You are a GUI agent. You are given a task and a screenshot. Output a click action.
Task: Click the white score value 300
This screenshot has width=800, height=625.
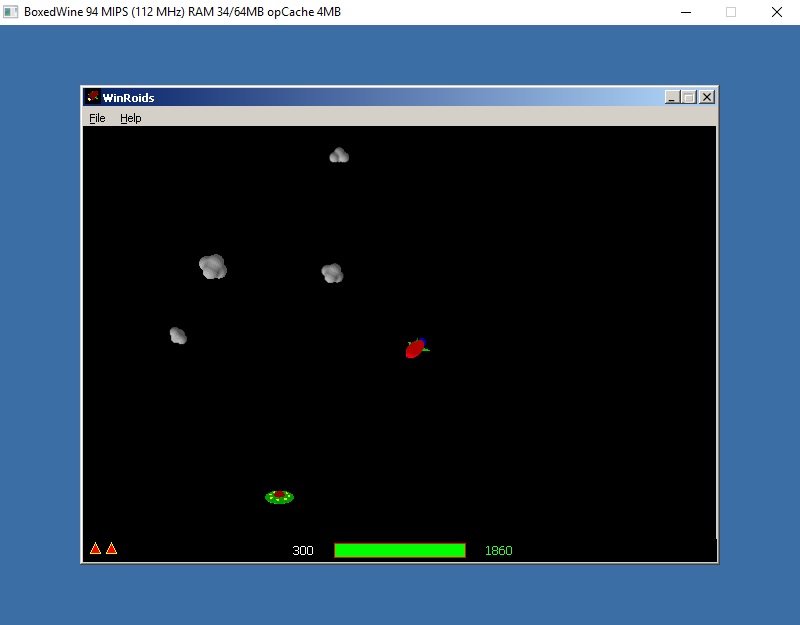[x=303, y=551]
